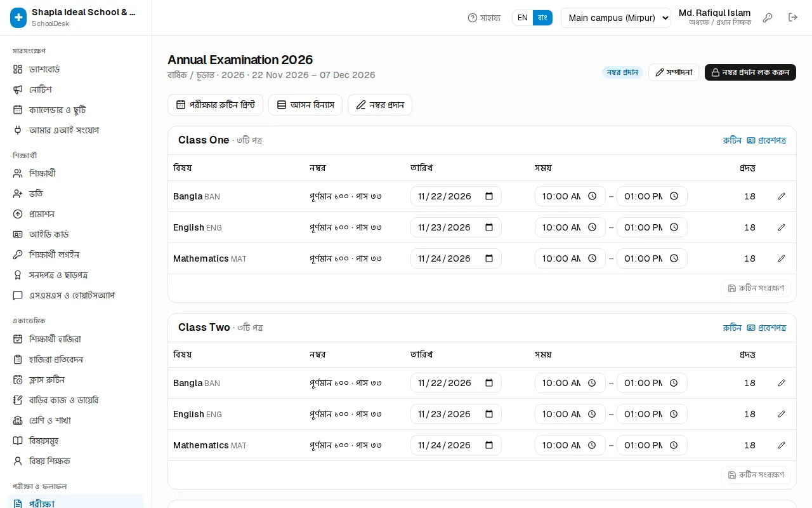Open calendar picker for Class One English date

(489, 227)
